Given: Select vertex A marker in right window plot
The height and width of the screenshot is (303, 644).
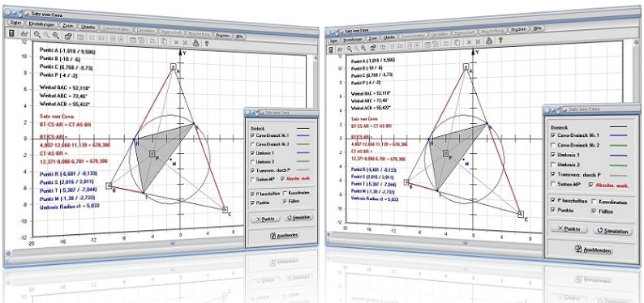Looking at the screenshot, I should point(466,66).
